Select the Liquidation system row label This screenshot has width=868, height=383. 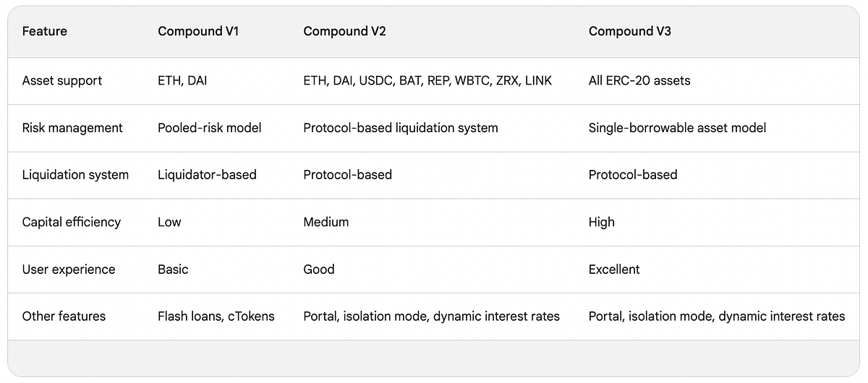point(75,175)
